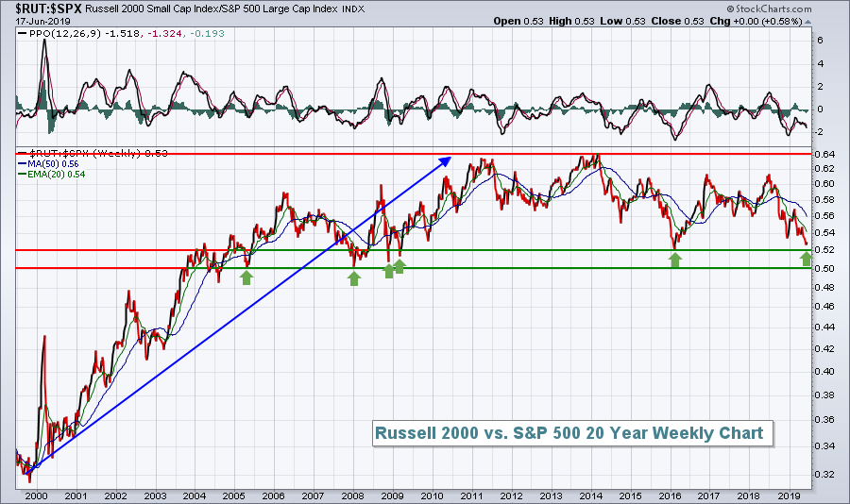The width and height of the screenshot is (850, 504).
Task: Click the PPO signal value -1.324
Action: pos(162,34)
